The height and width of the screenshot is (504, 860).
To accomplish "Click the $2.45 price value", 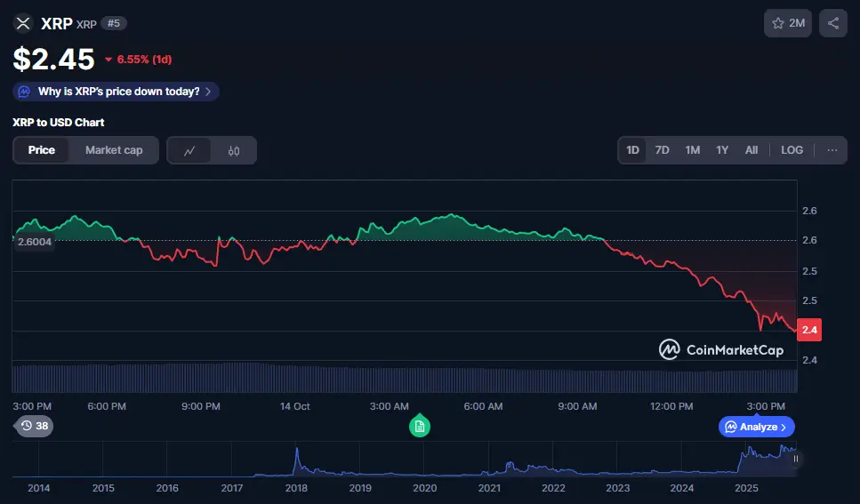I will [x=53, y=59].
